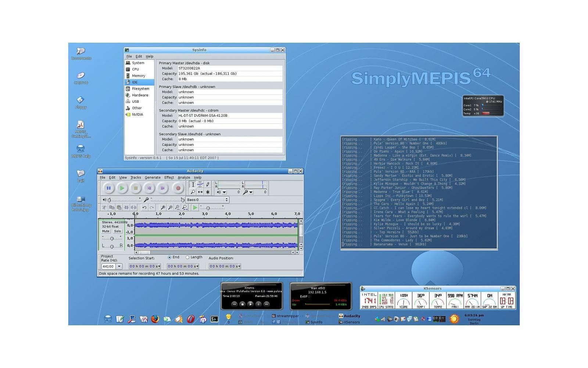Skip to start in Audacity
This screenshot has height=368, width=588.
click(149, 188)
